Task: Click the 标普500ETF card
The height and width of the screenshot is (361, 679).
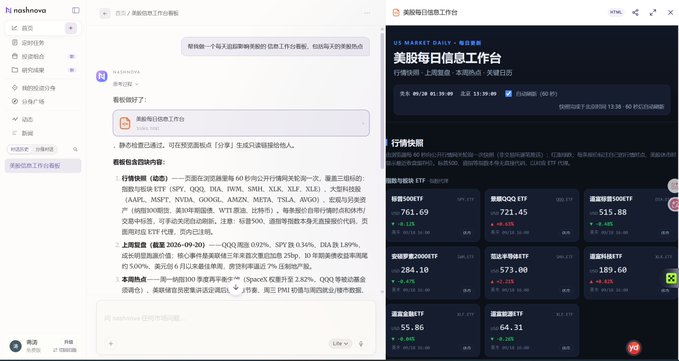Action: coord(433,215)
